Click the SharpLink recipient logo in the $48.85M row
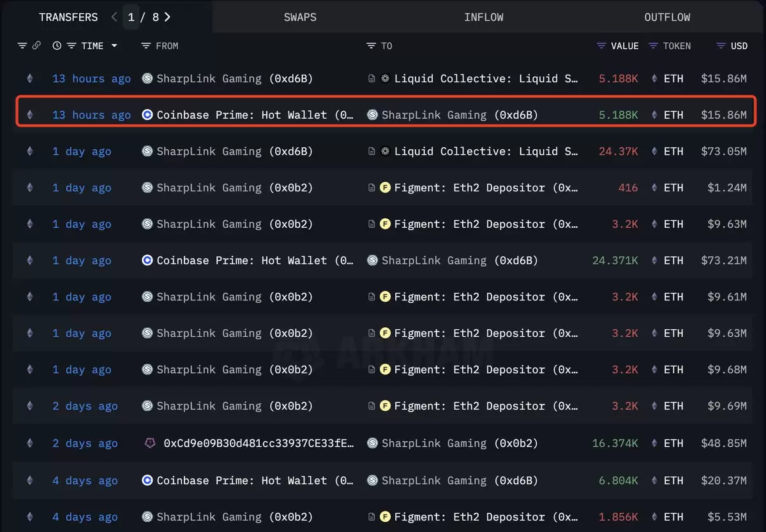This screenshot has height=532, width=766. coord(373,443)
